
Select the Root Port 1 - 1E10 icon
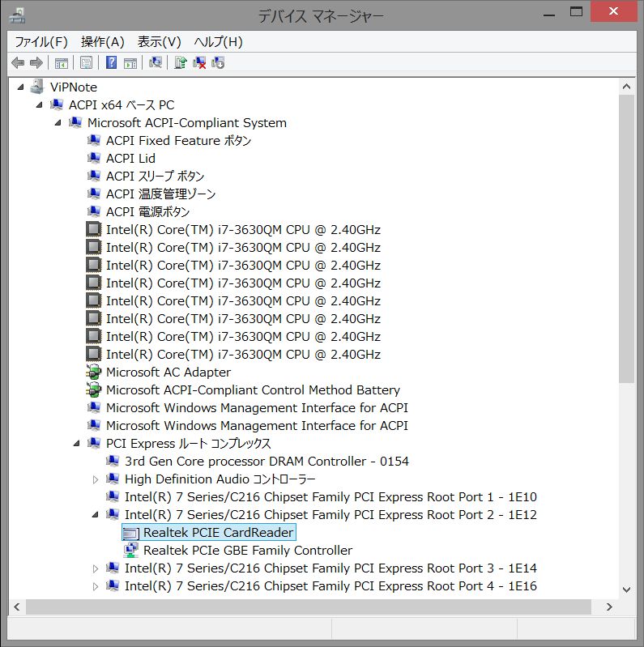point(113,496)
